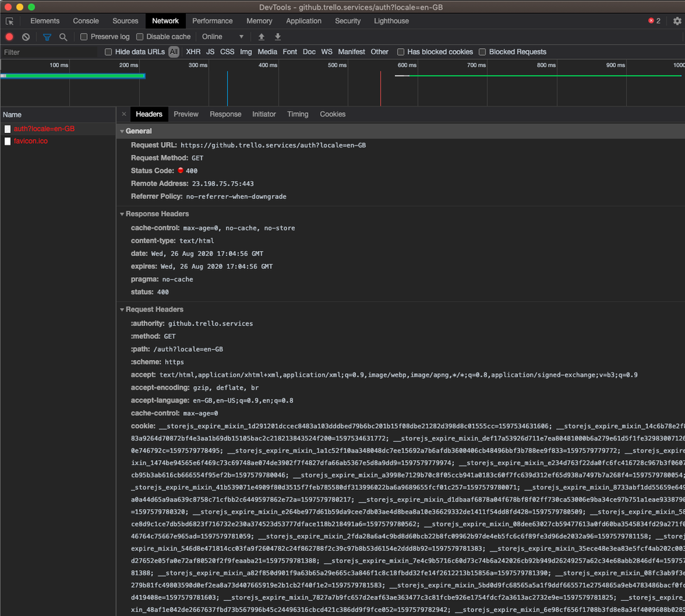The width and height of the screenshot is (685, 616).
Task: Select the favicon.ico request
Action: coord(30,141)
